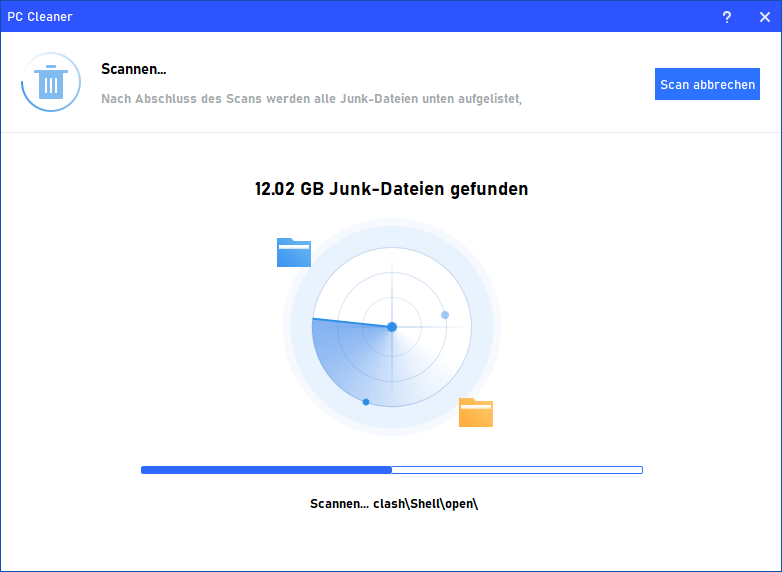782x572 pixels.
Task: Click the empty portion of scan progress bar
Action: point(515,469)
